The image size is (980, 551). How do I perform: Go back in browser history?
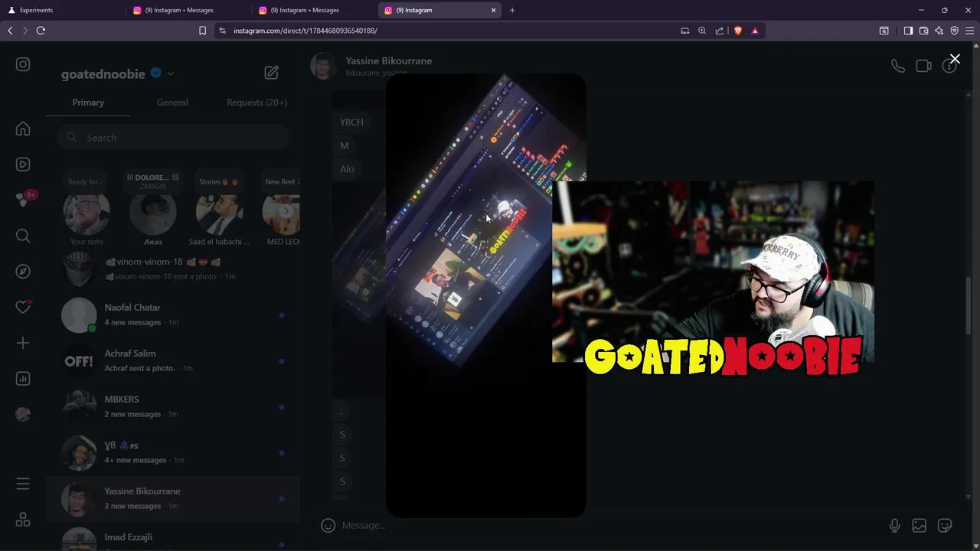pos(10,31)
